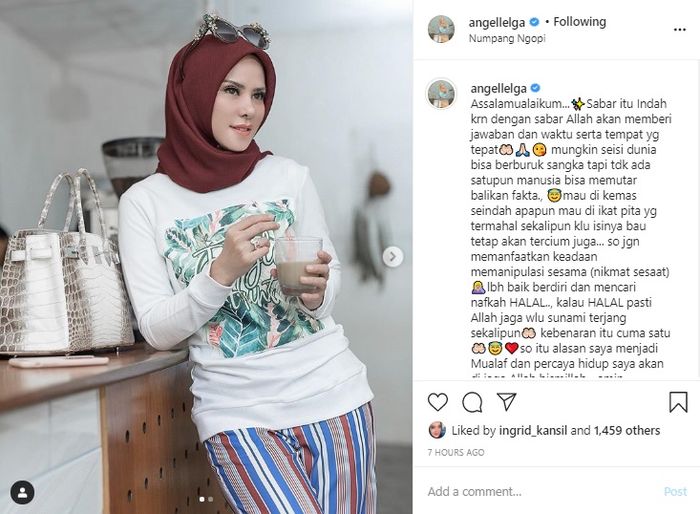View the 1,459 others likes list
700x514 pixels.
pos(627,430)
